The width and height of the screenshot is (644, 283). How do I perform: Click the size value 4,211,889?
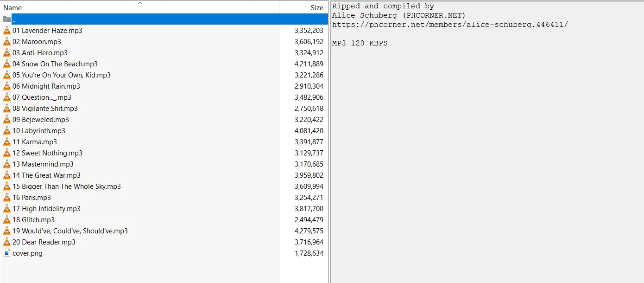(309, 64)
